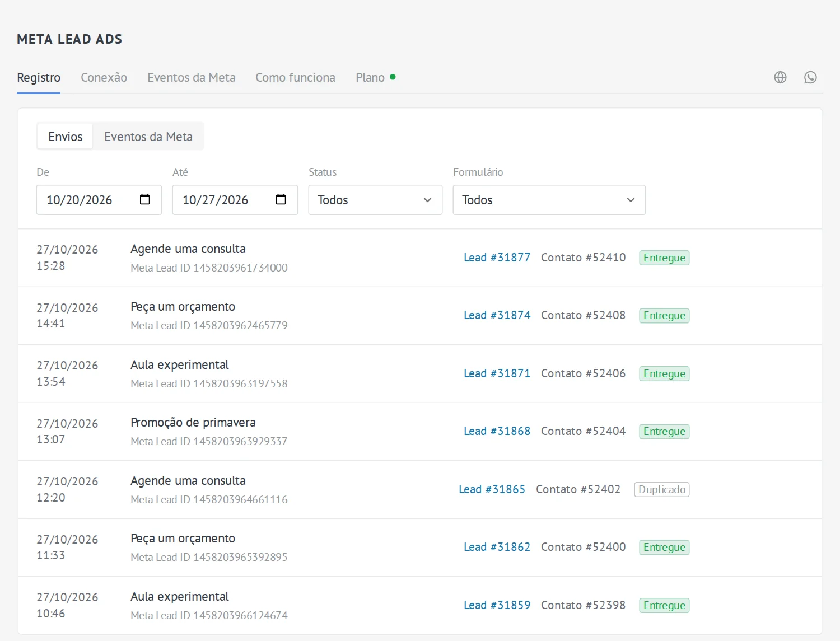
Task: Click the Plano green status dot
Action: click(393, 77)
